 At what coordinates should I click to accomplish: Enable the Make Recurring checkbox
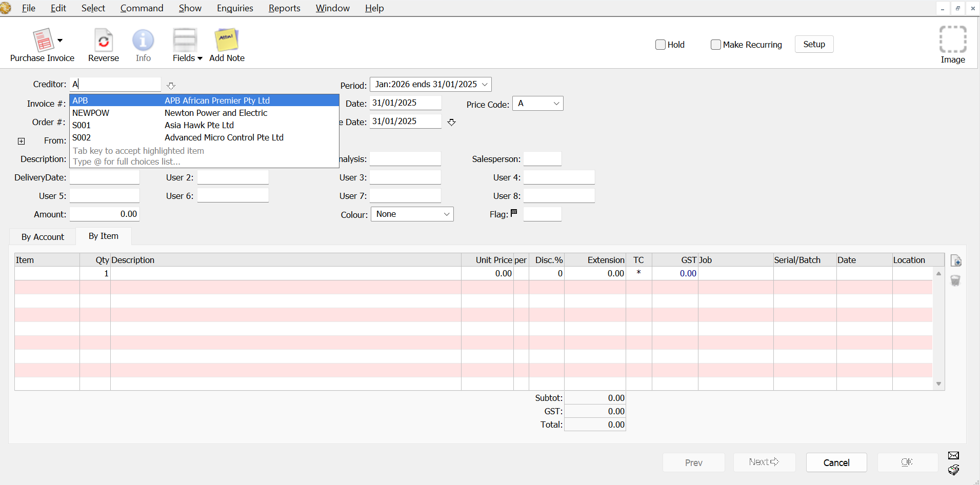(716, 45)
